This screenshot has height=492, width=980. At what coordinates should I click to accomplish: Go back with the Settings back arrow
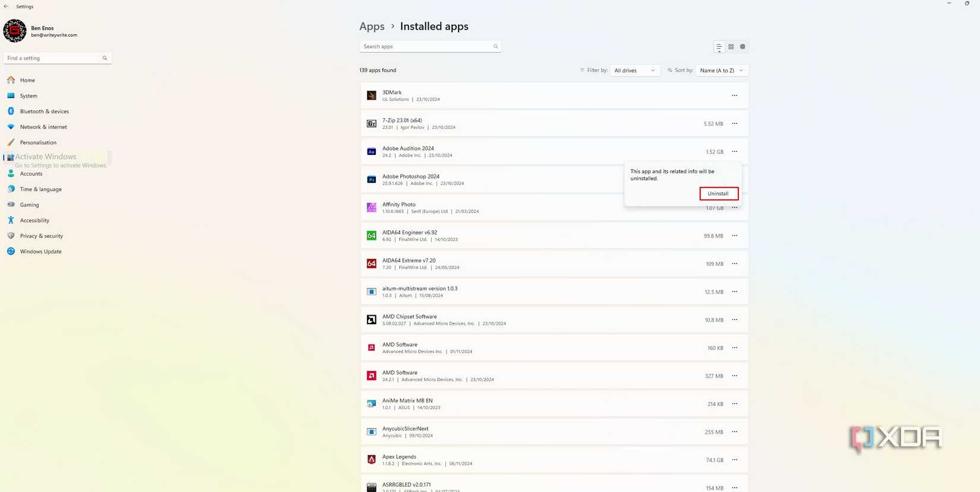(7, 7)
